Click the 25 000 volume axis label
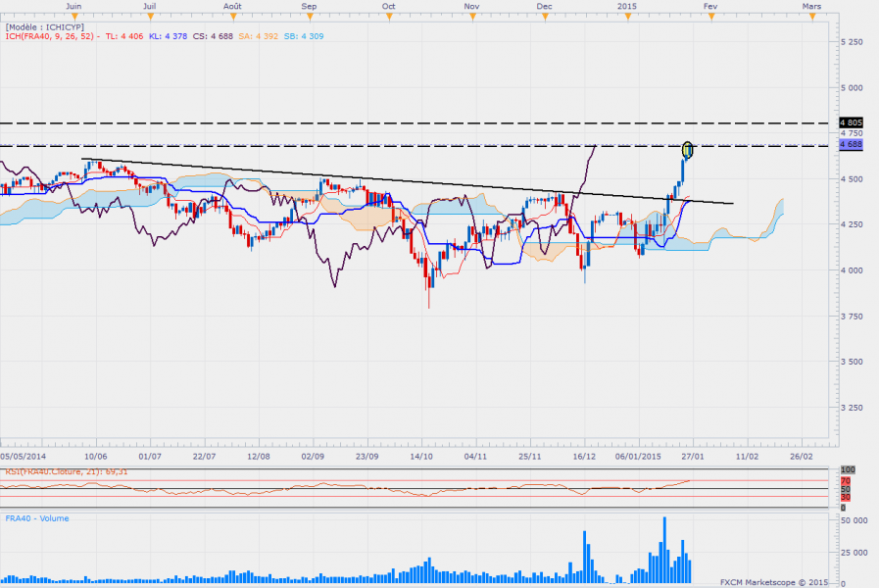 coord(854,553)
